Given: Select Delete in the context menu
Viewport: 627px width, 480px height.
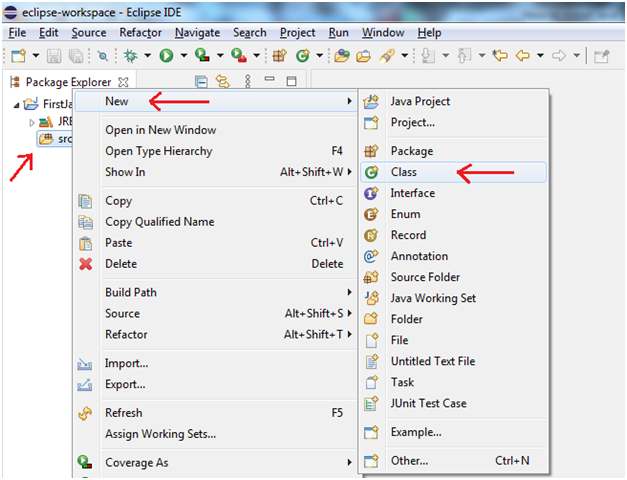Looking at the screenshot, I should (x=216, y=264).
